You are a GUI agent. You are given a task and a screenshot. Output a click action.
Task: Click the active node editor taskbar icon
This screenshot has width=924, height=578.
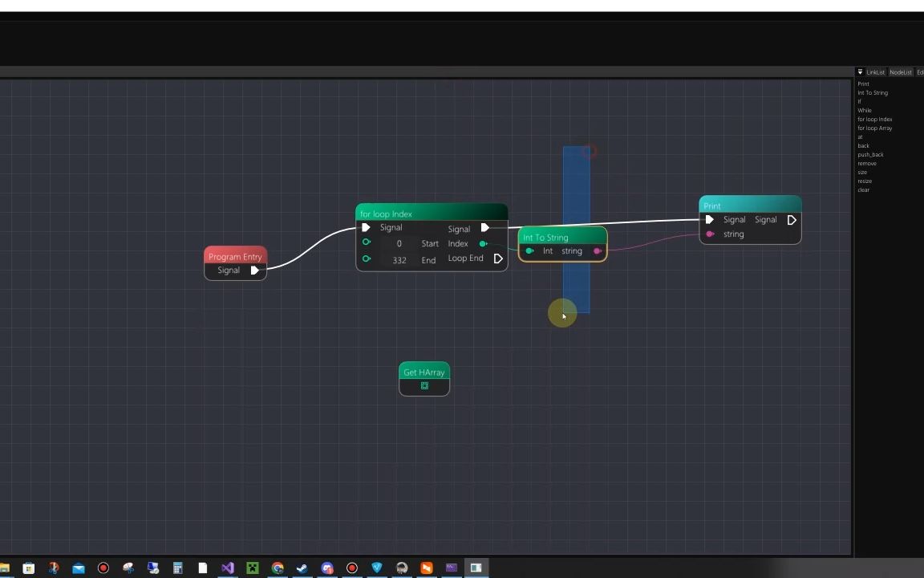click(x=476, y=568)
